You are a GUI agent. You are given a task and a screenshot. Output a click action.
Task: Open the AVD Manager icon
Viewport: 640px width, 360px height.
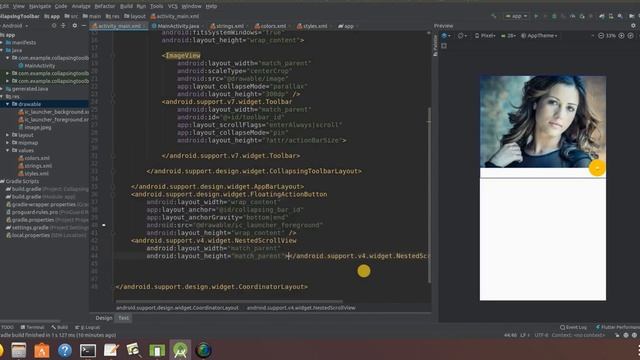(x=611, y=16)
